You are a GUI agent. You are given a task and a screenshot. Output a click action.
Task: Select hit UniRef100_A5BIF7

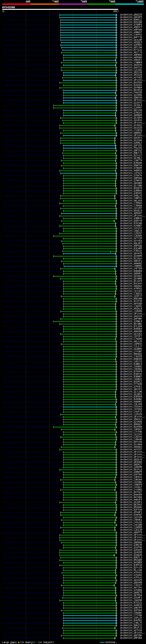[x=131, y=27]
